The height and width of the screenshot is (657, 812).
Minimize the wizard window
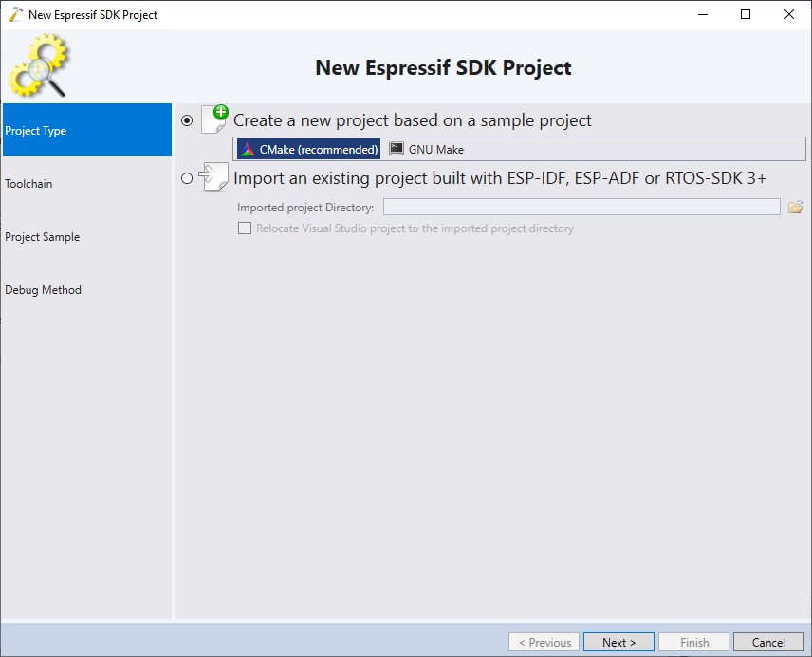(703, 14)
